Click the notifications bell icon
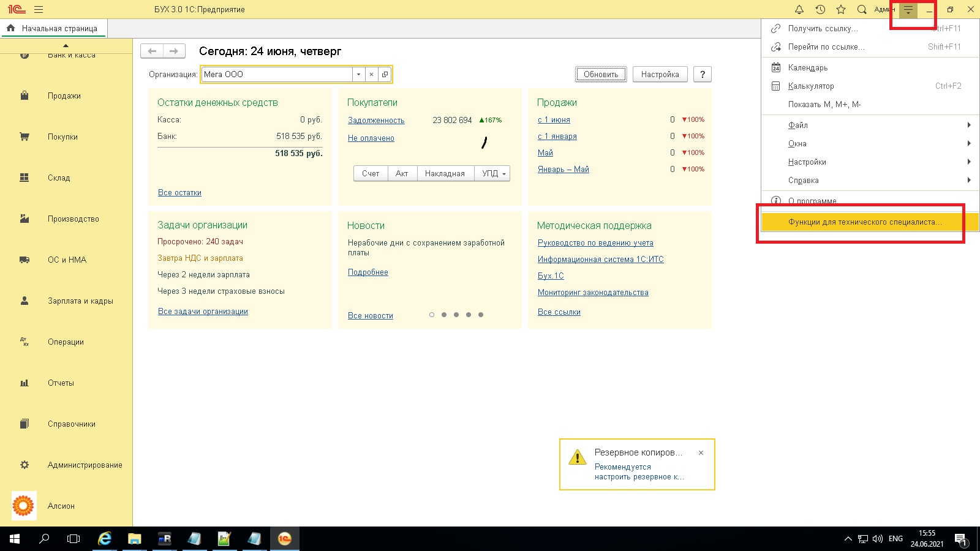Image resolution: width=980 pixels, height=551 pixels. (x=799, y=10)
